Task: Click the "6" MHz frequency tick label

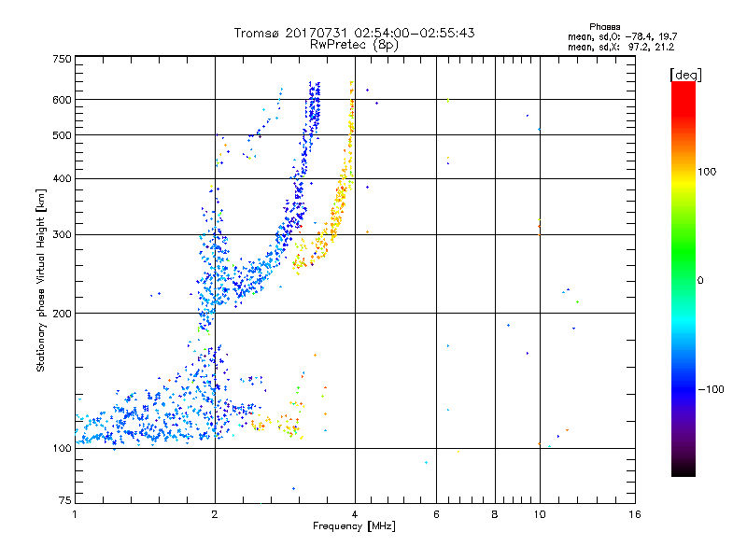Action: click(436, 514)
